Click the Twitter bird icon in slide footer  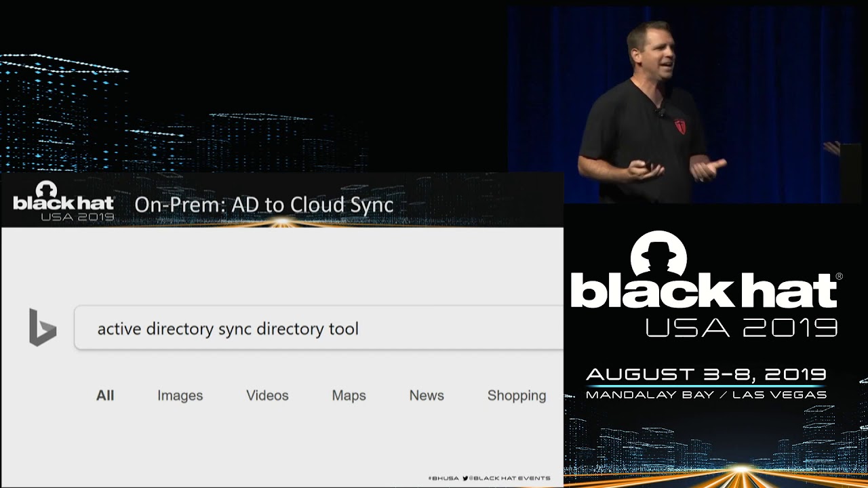pyautogui.click(x=465, y=478)
